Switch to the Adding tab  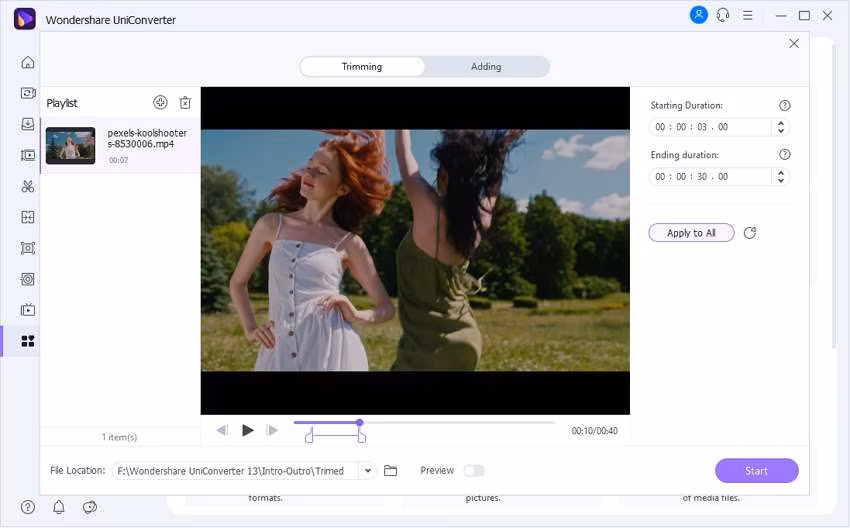click(x=486, y=67)
